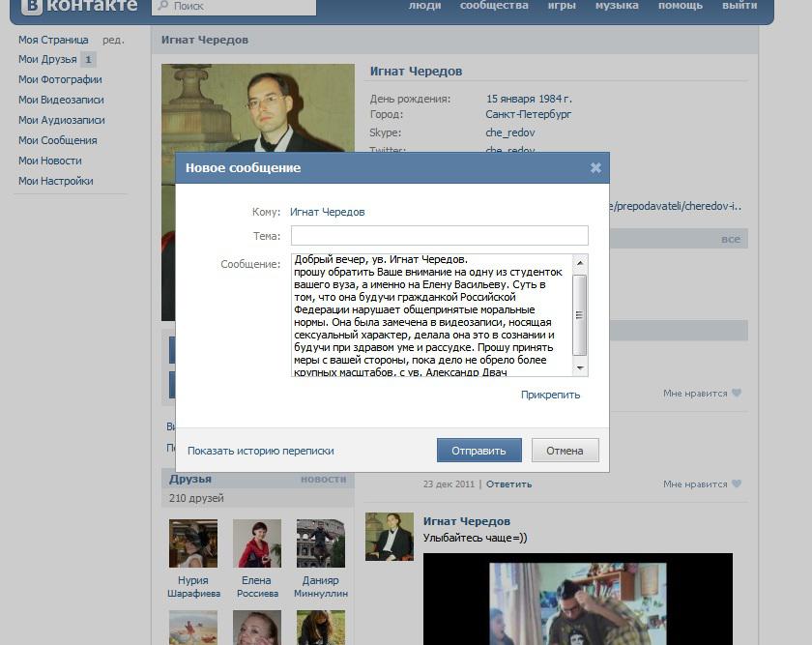Click the message scrollbar up arrow
The width and height of the screenshot is (812, 645).
coord(580,263)
